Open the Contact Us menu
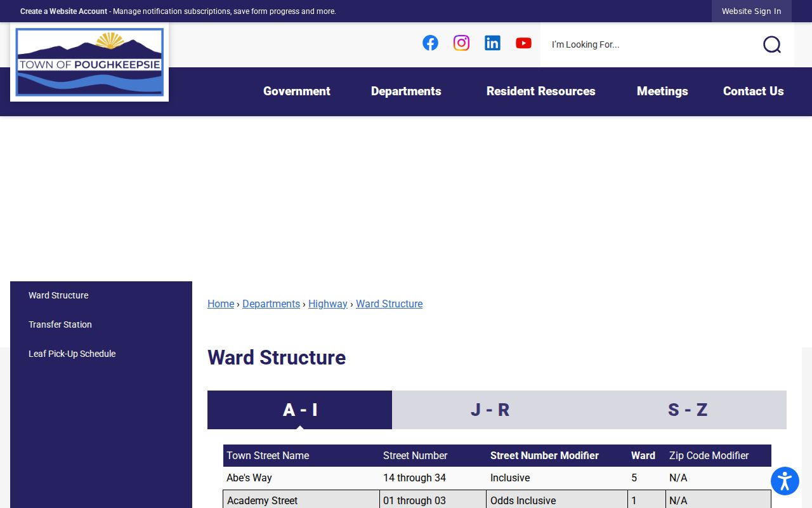Screen dimensions: 812x508 pos(754,91)
